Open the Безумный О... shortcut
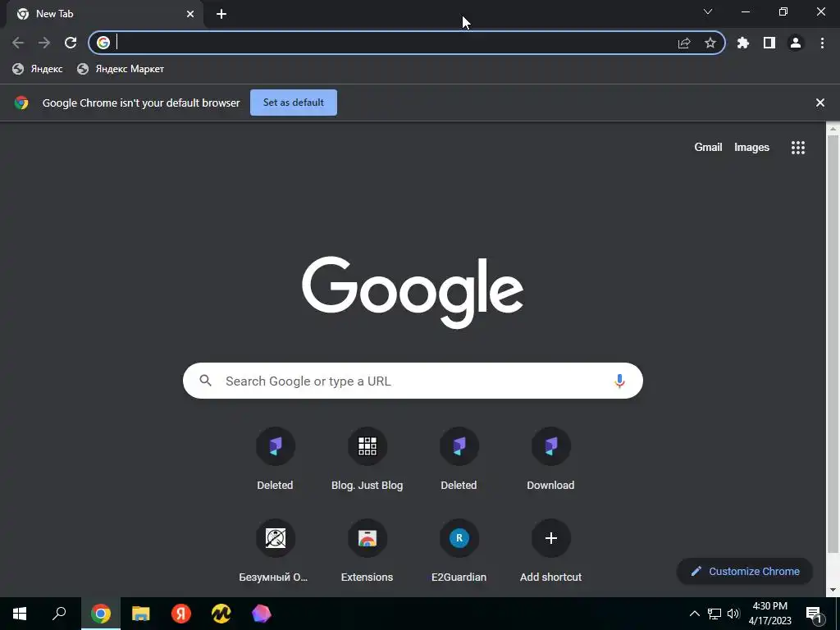This screenshot has height=630, width=840. pos(276,552)
